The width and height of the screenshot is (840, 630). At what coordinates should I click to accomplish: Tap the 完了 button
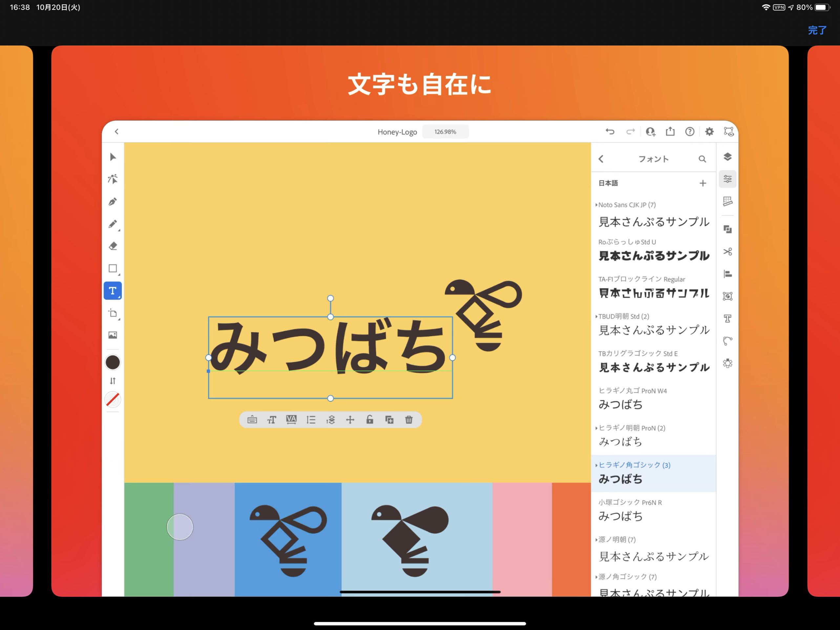[817, 31]
